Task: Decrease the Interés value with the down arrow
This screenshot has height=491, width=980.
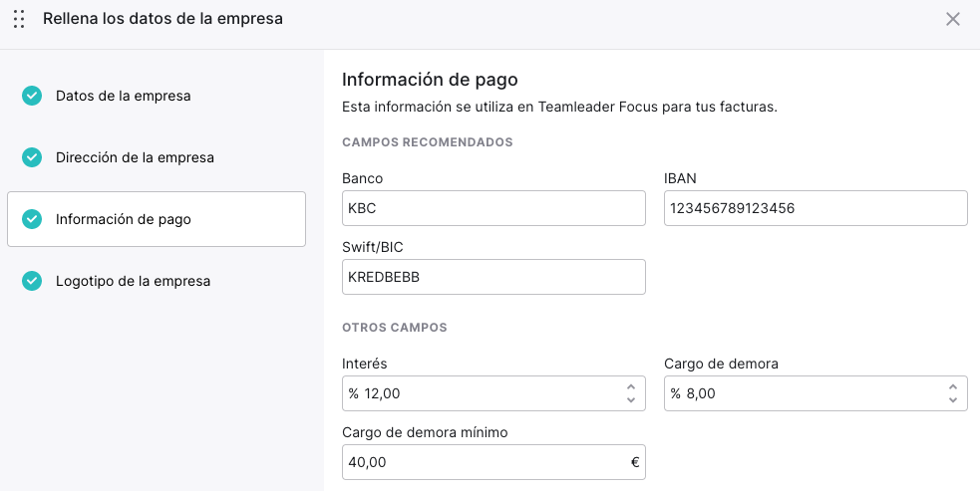Action: (631, 399)
